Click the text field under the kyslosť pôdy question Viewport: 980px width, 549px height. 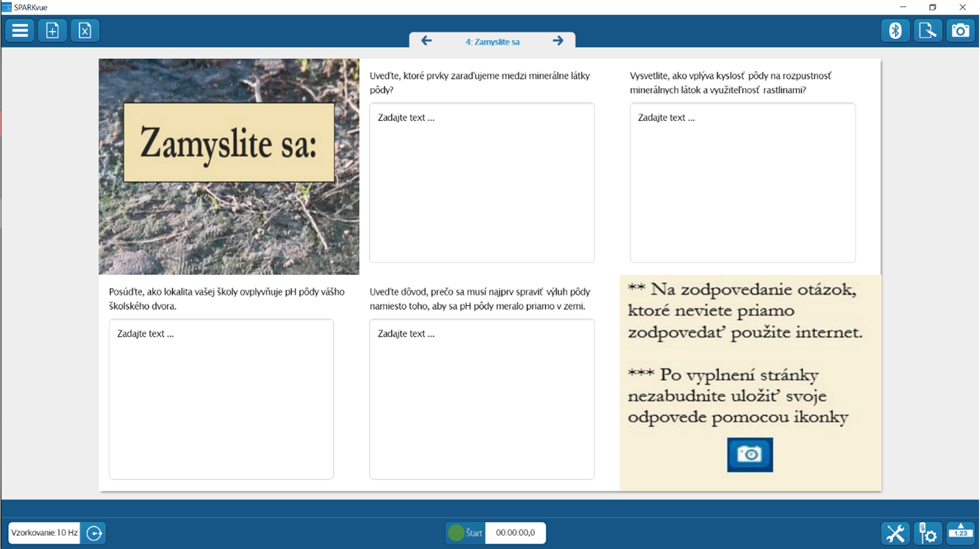click(x=742, y=183)
